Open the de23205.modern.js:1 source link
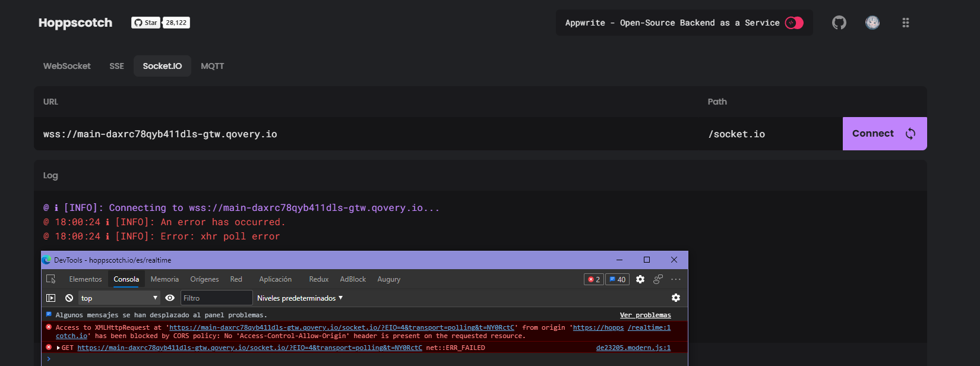980x366 pixels. tap(633, 348)
